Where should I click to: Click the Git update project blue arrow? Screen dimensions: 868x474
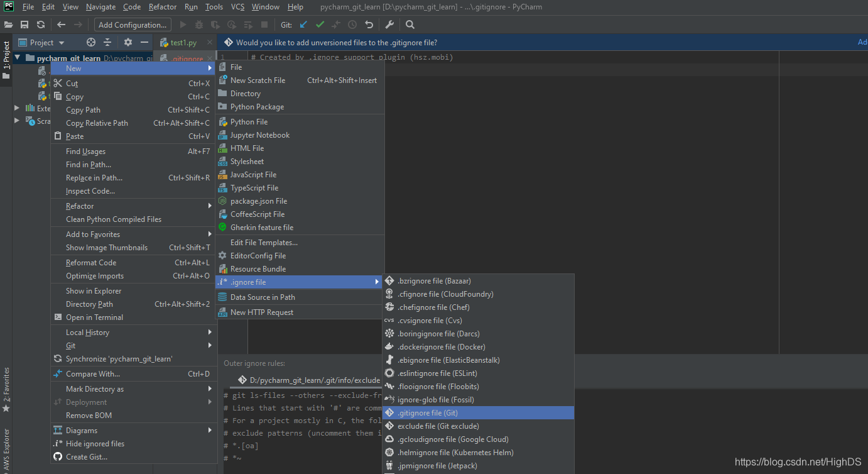point(303,25)
